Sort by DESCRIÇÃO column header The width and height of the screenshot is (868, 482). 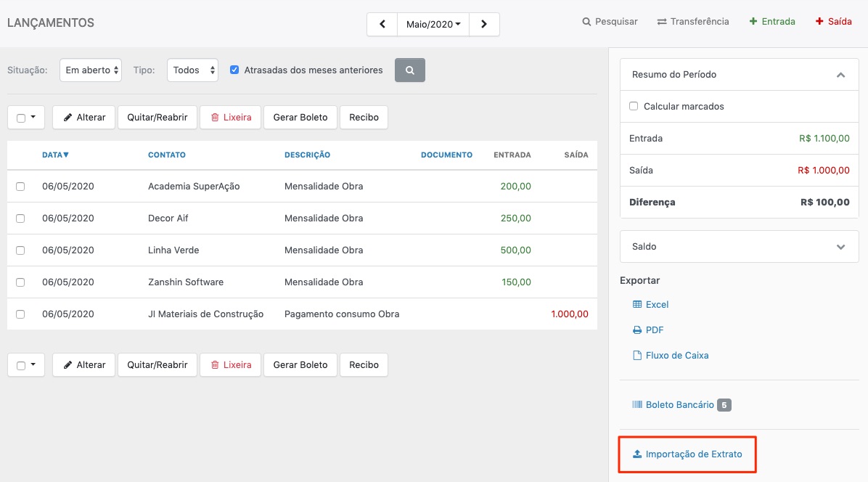(307, 155)
